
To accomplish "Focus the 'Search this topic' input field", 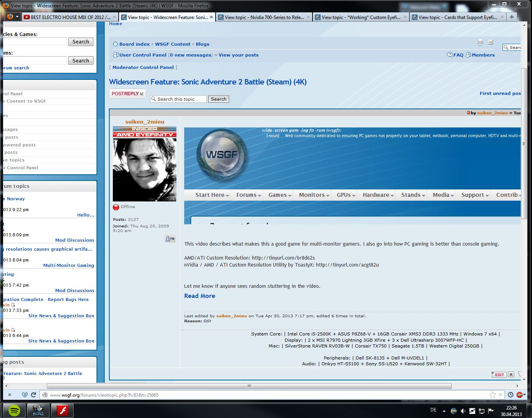I will tap(178, 99).
